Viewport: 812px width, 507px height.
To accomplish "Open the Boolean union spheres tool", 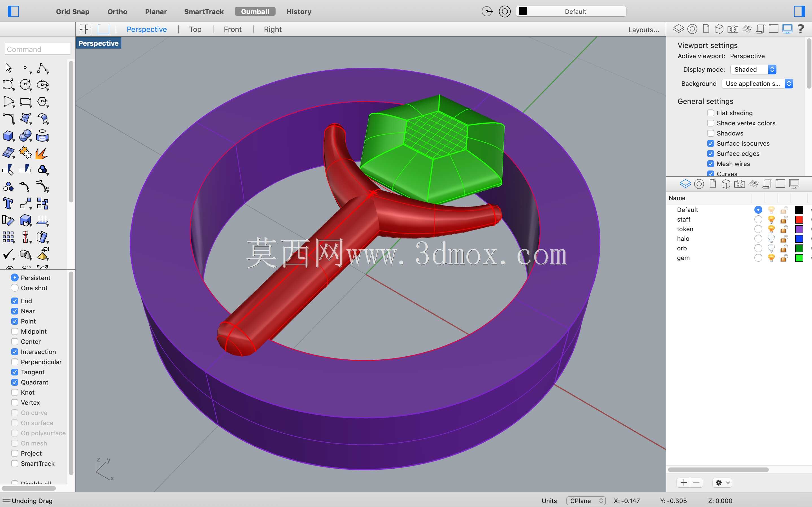I will click(25, 136).
